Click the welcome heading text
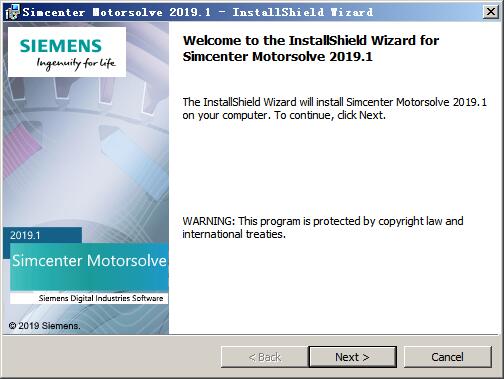The width and height of the screenshot is (504, 379). (x=311, y=48)
